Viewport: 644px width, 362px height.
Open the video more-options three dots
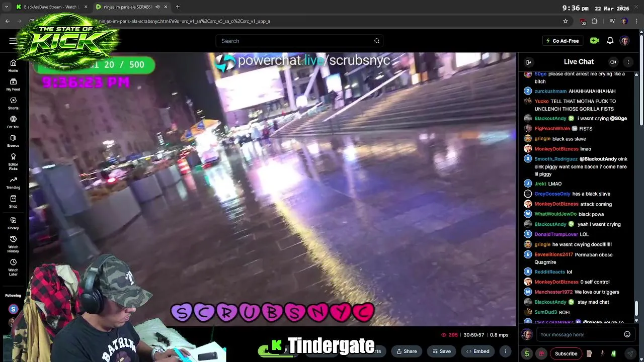click(505, 351)
